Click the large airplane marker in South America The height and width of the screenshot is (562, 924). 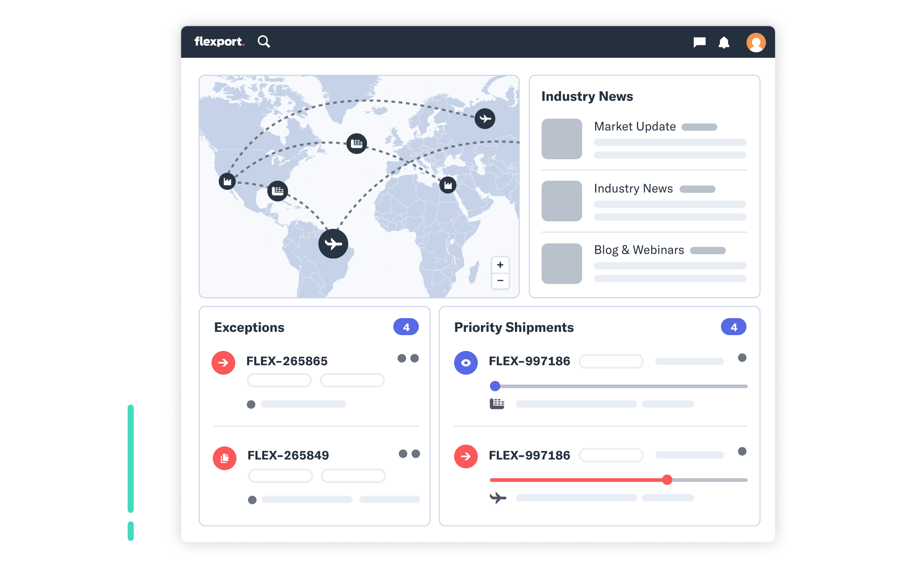click(x=333, y=244)
